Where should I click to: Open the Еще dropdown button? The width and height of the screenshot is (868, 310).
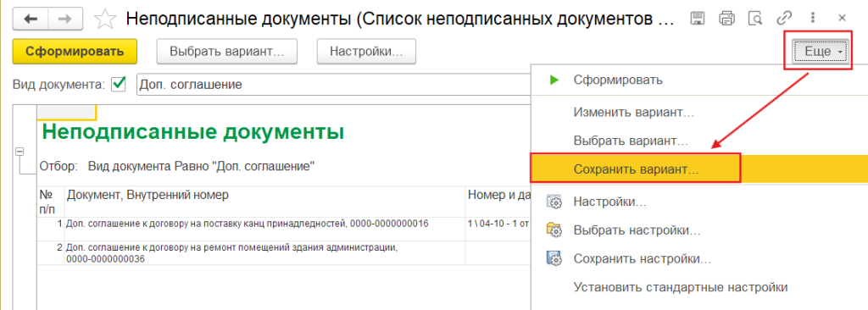pos(821,52)
